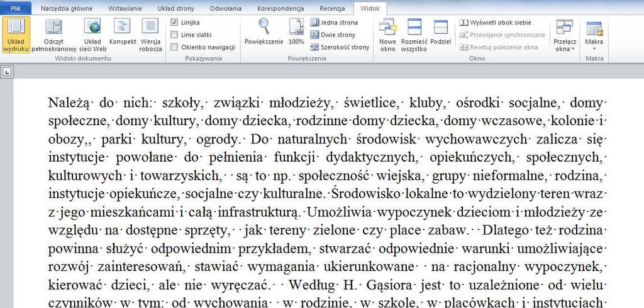This screenshot has height=308, width=644.
Task: Open a Nowe okno window
Action: pyautogui.click(x=387, y=35)
